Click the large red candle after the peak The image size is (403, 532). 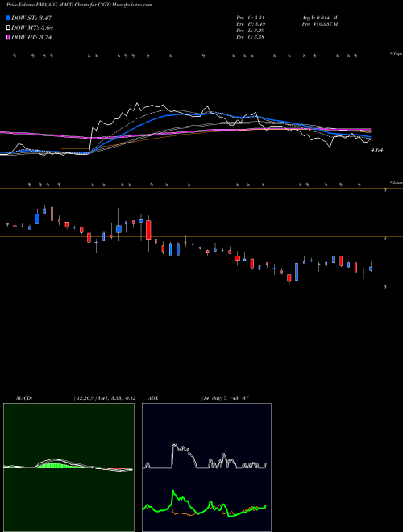point(148,231)
